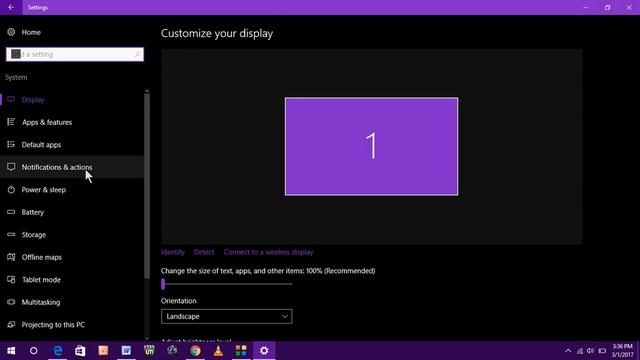Open Projecting to this PC settings

[x=72, y=324]
